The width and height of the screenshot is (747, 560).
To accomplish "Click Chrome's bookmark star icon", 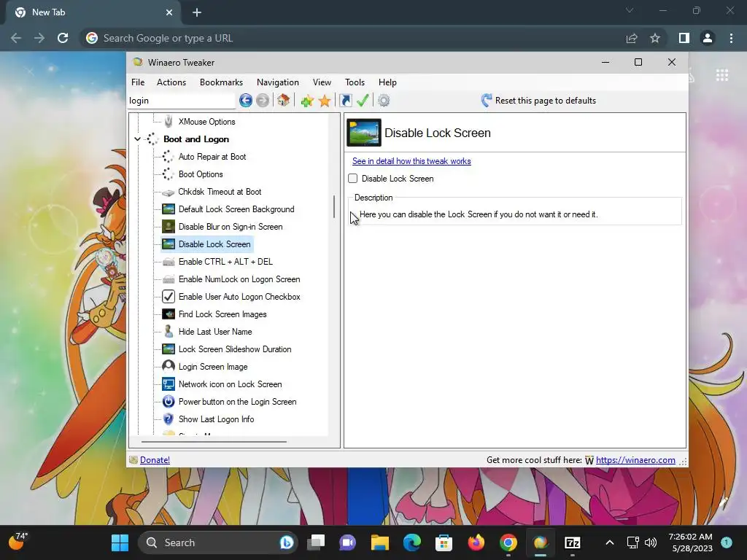I will point(655,38).
